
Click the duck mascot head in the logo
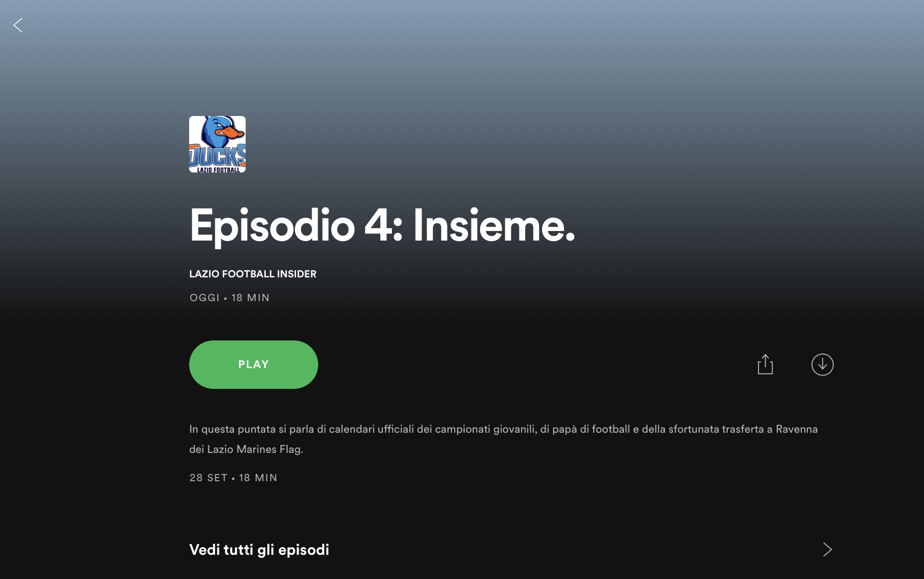click(221, 131)
